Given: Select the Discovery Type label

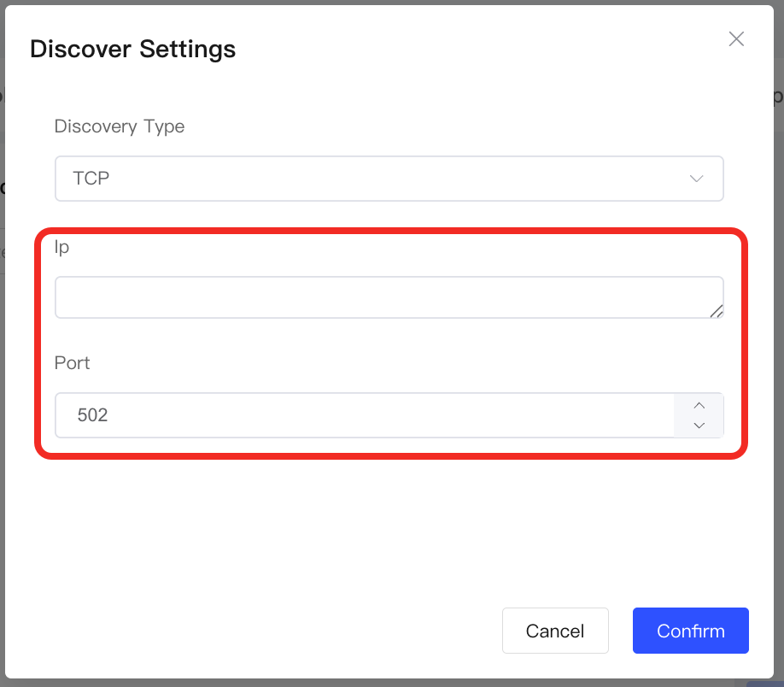Looking at the screenshot, I should 120,126.
